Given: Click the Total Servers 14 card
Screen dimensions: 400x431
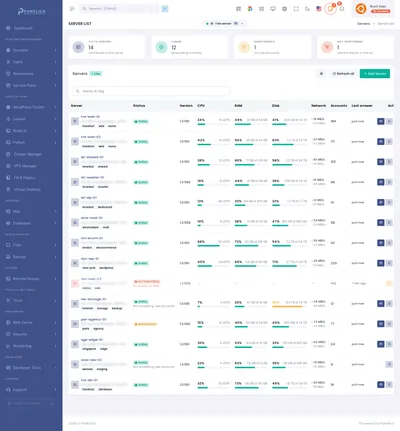Looking at the screenshot, I should [107, 47].
